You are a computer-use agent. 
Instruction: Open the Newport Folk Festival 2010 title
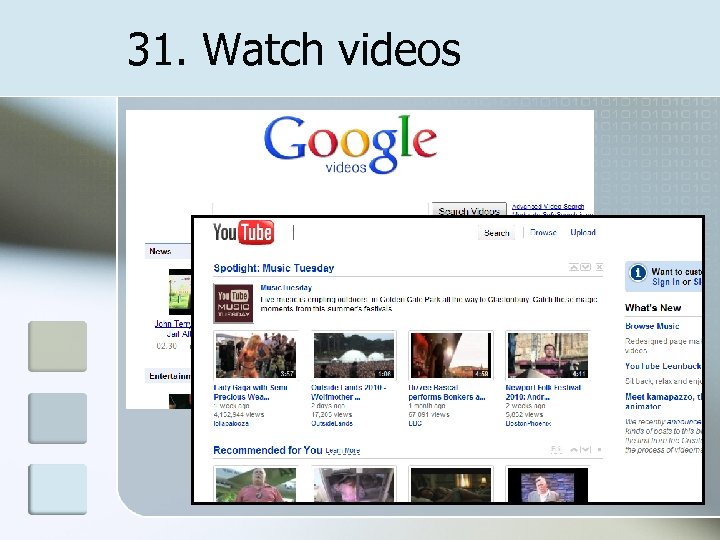point(543,392)
